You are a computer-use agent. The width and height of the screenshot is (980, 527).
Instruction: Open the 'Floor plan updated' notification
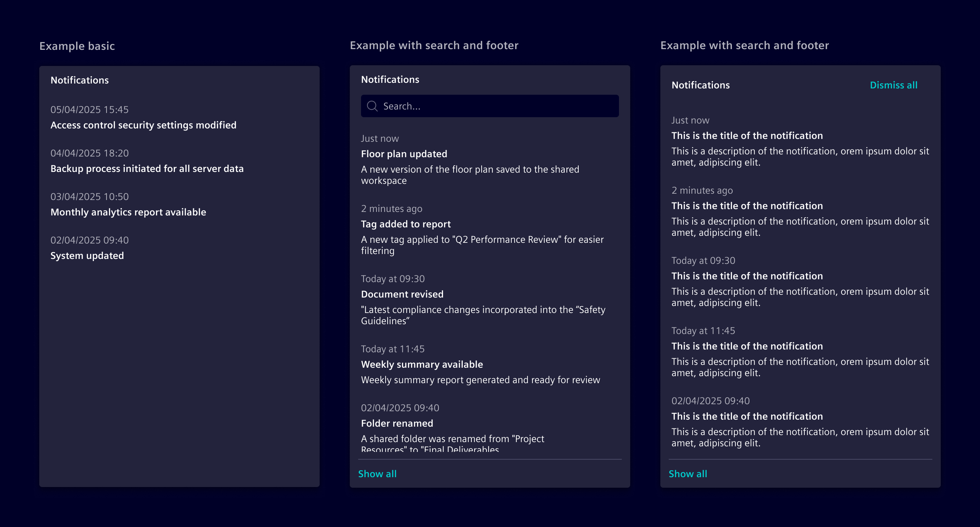point(404,154)
